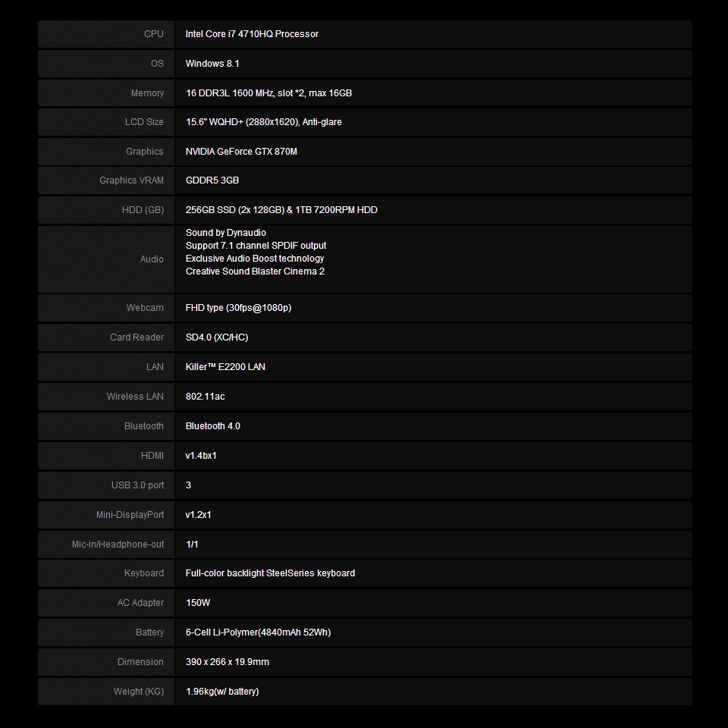Image resolution: width=728 pixels, height=728 pixels.
Task: Click the 802.11ac wireless value
Action: [x=206, y=397]
